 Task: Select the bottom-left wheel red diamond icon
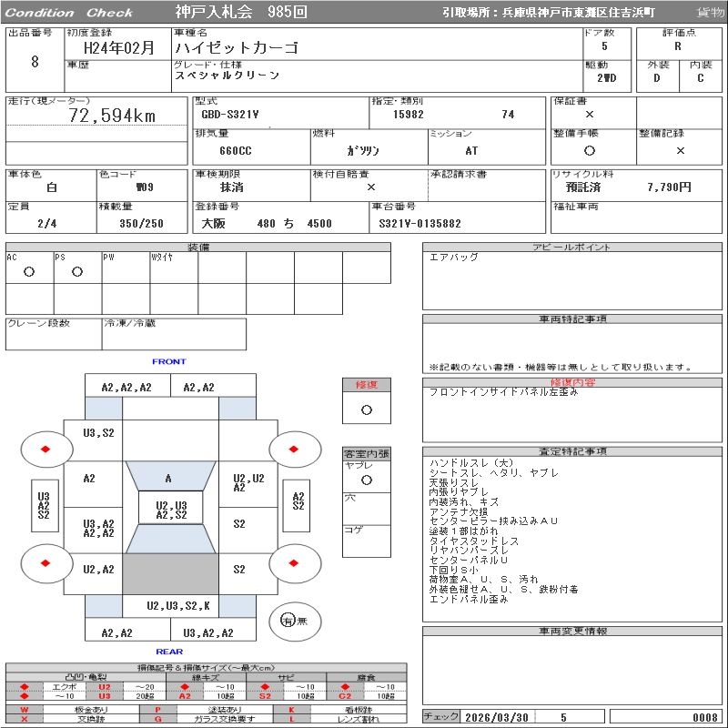coord(45,563)
